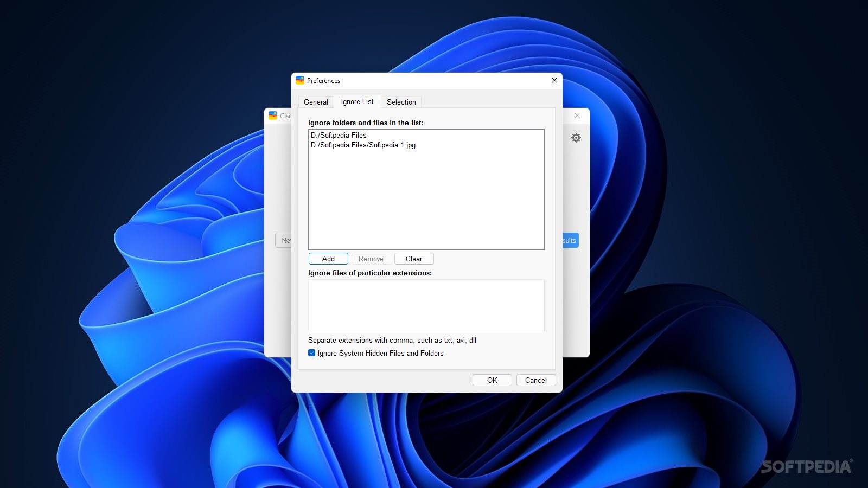
Task: Focus the ignored extensions text field
Action: (x=426, y=306)
